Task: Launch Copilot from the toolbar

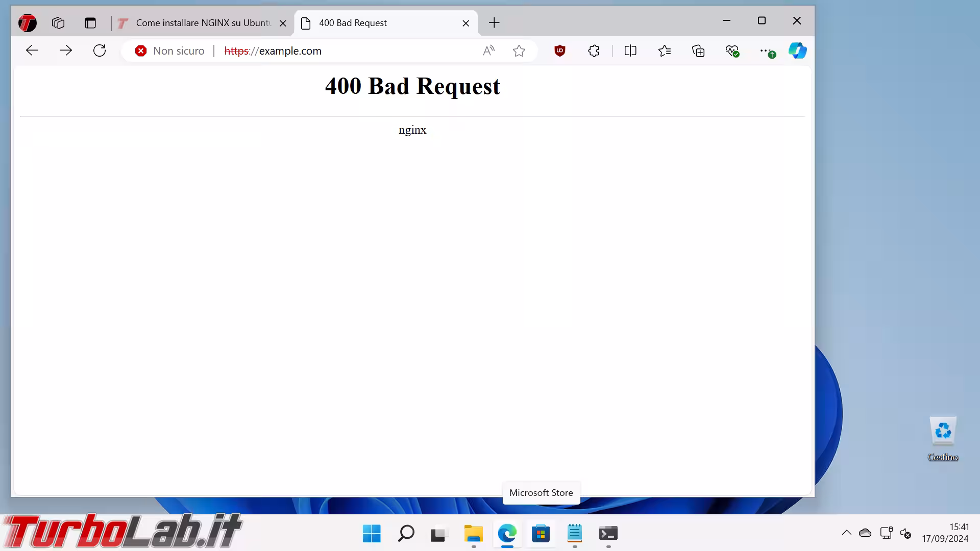Action: point(797,51)
